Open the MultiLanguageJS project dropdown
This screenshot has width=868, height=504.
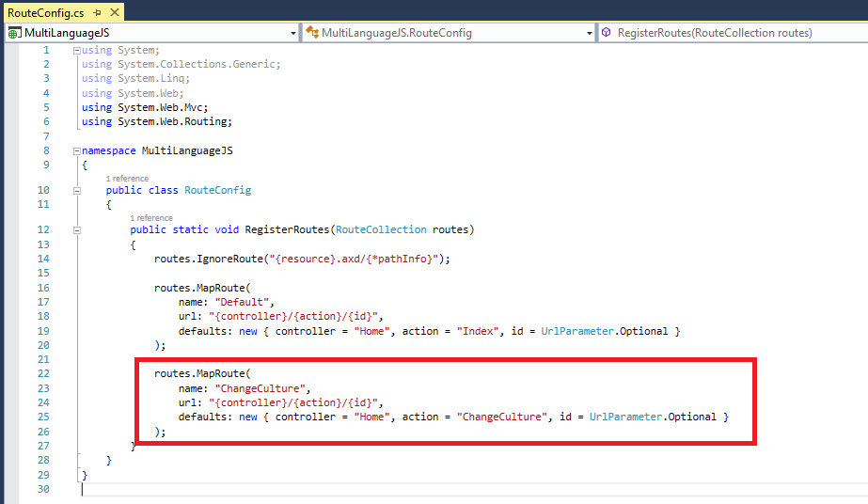[293, 33]
